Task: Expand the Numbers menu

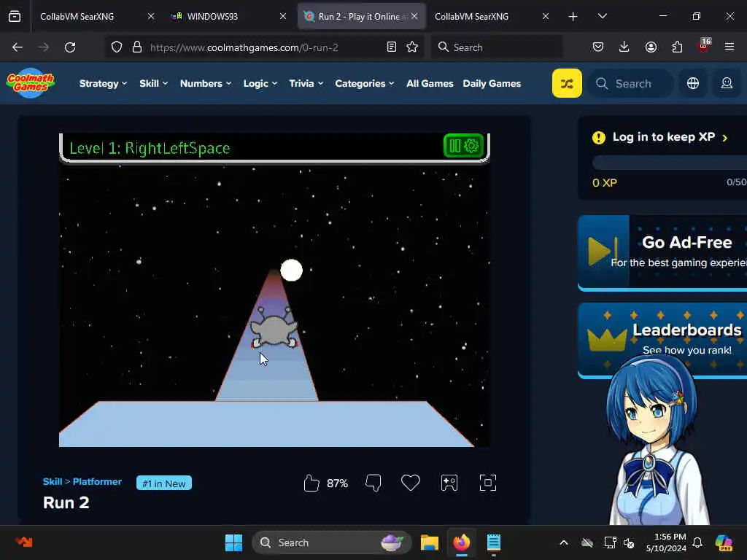Action: point(205,83)
